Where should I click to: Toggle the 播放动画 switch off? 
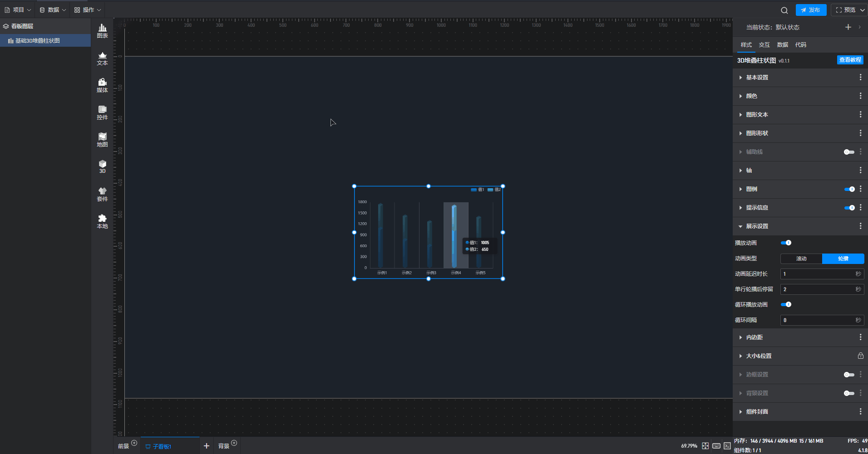(x=786, y=243)
